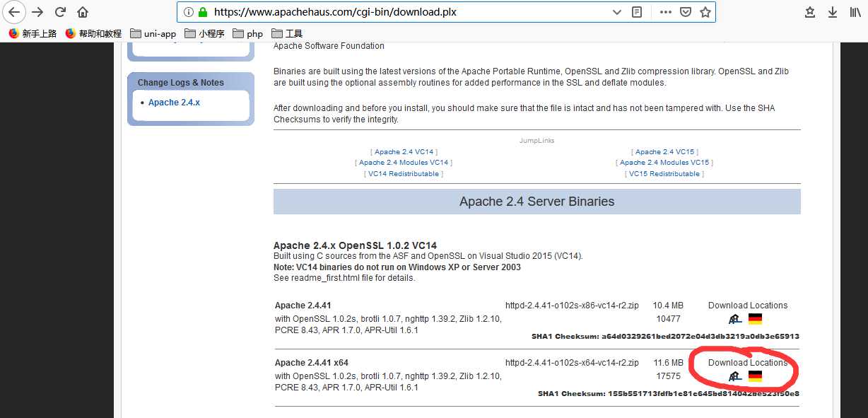Open the uni-app bookmark folder
This screenshot has width=868, height=418.
(x=153, y=33)
